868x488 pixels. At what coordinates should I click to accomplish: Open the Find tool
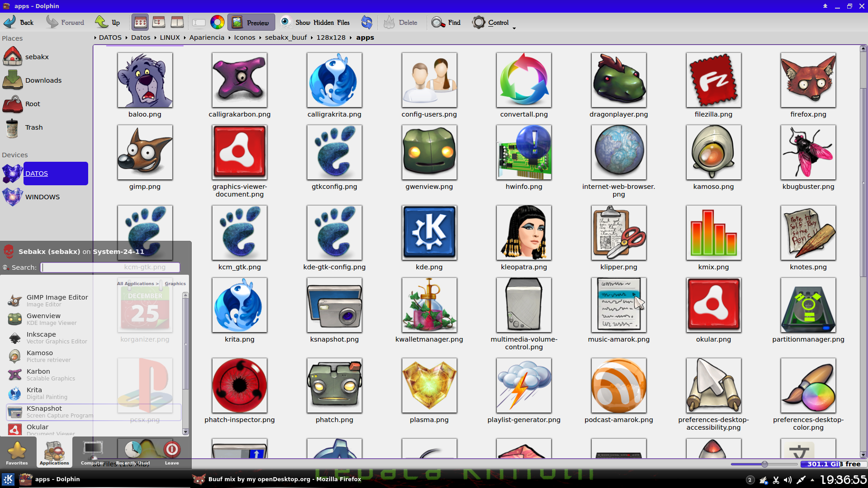(x=446, y=22)
